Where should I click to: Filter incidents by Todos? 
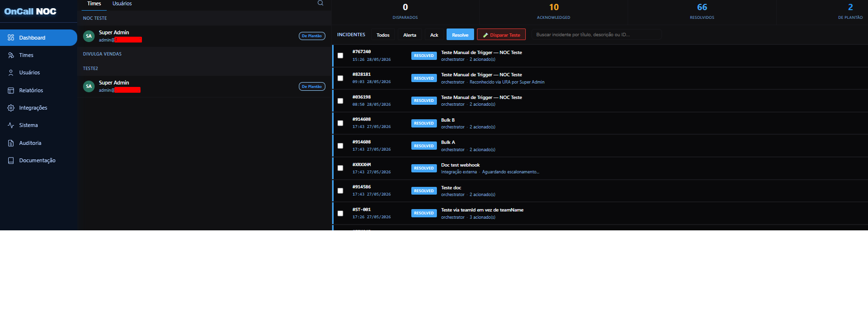tap(383, 35)
